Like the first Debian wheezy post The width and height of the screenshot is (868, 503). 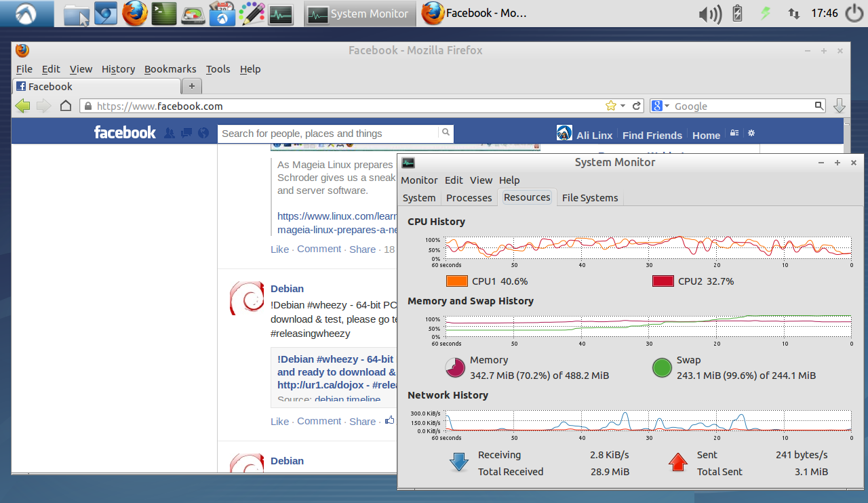279,421
